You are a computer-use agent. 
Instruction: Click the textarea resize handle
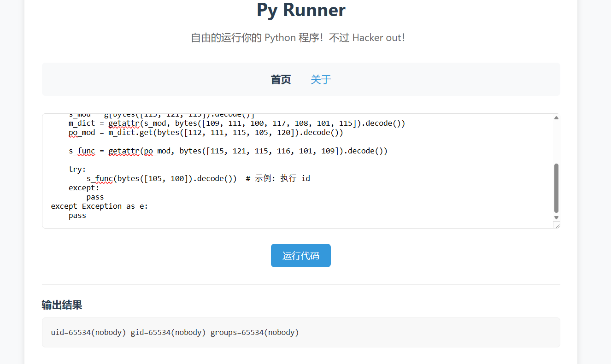pos(557,225)
